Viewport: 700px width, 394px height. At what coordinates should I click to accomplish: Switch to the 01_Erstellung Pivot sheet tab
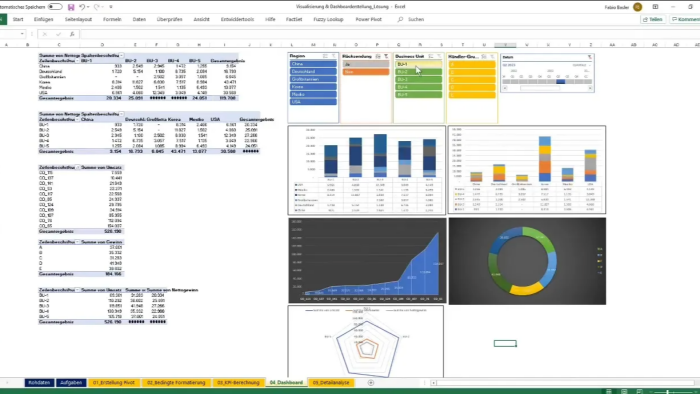coord(114,382)
